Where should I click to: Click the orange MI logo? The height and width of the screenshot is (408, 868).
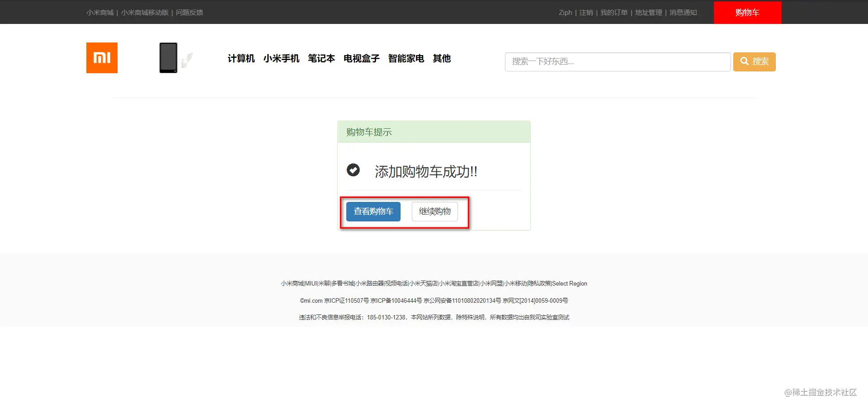click(102, 58)
